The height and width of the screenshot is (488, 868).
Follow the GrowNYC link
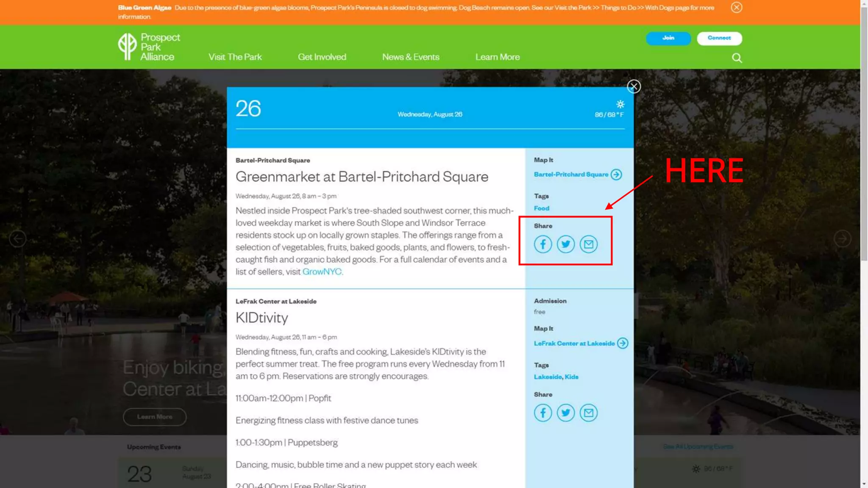click(x=322, y=272)
